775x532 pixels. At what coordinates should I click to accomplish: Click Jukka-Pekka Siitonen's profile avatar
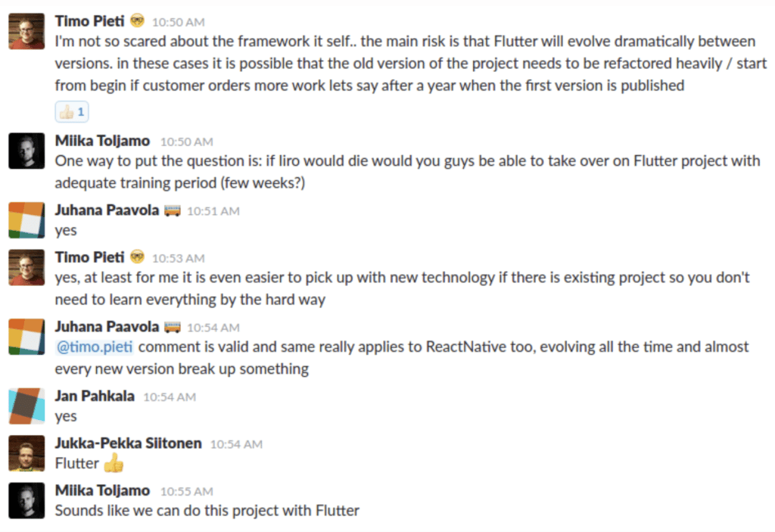click(26, 453)
